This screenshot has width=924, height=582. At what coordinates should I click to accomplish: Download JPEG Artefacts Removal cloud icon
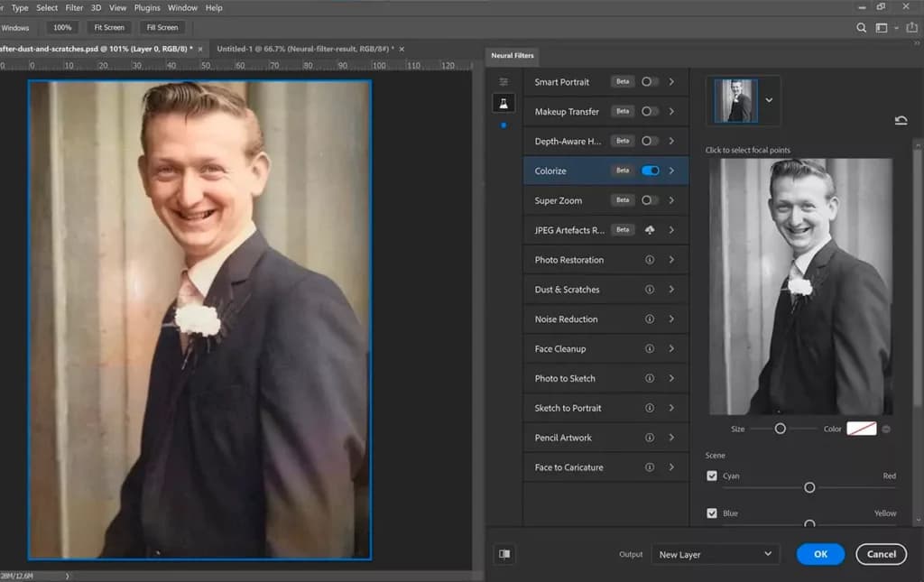pos(650,230)
